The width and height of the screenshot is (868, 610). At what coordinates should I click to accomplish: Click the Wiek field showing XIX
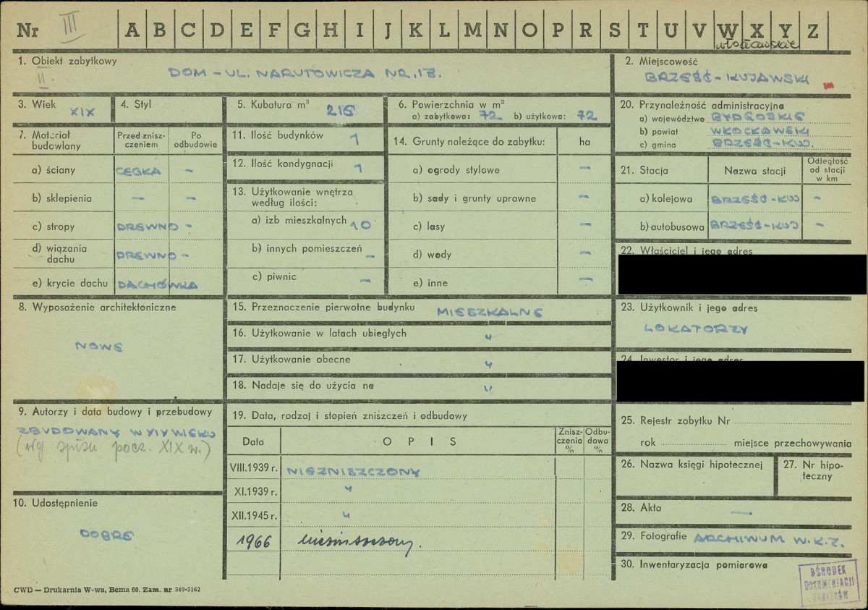click(85, 111)
